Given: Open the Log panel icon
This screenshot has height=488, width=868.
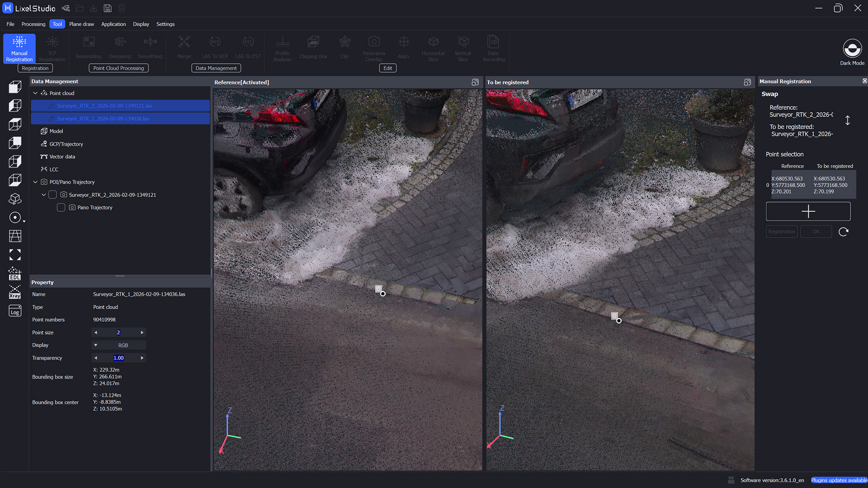Looking at the screenshot, I should click(15, 311).
